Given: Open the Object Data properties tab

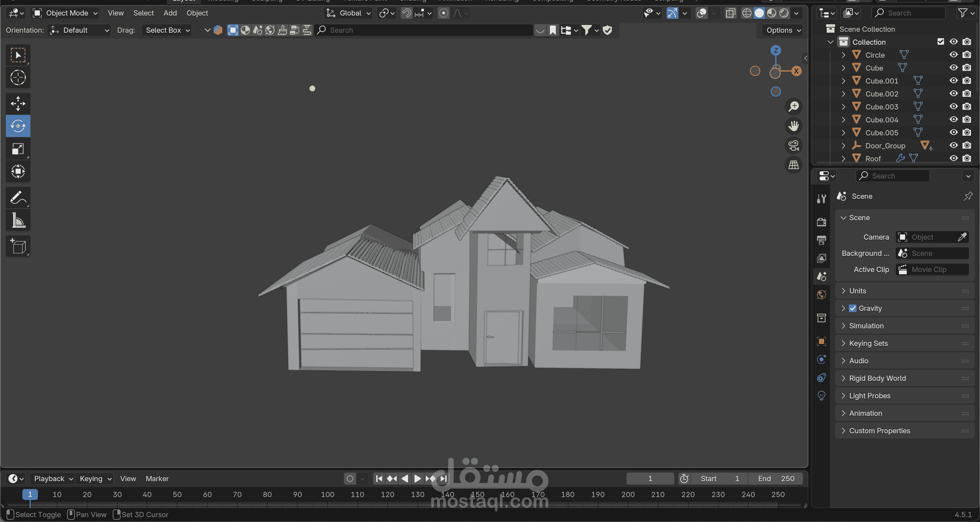Looking at the screenshot, I should pos(821,396).
